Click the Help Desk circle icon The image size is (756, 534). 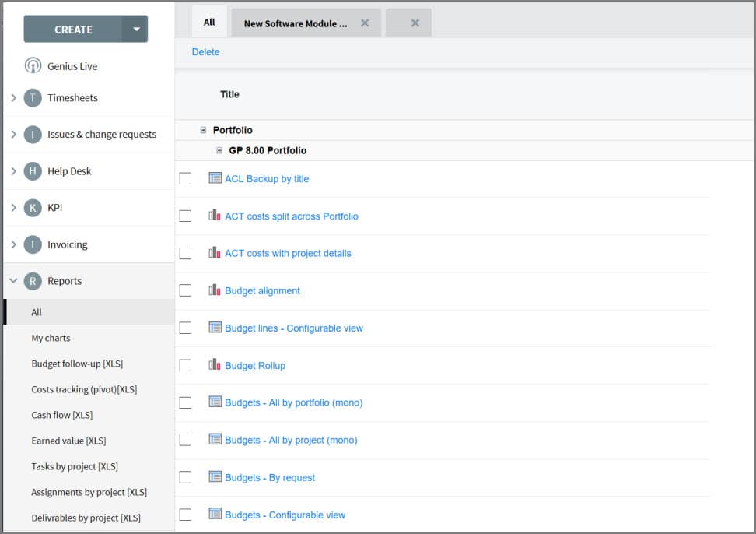coord(33,171)
